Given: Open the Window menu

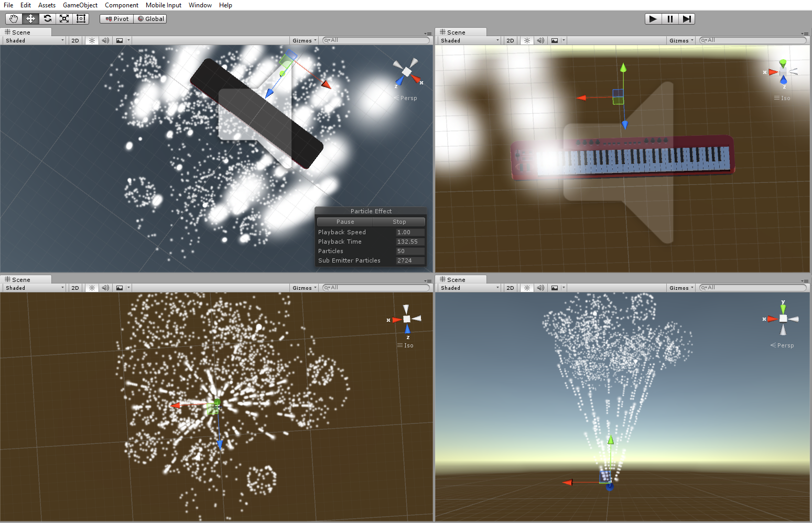Looking at the screenshot, I should tap(200, 5).
